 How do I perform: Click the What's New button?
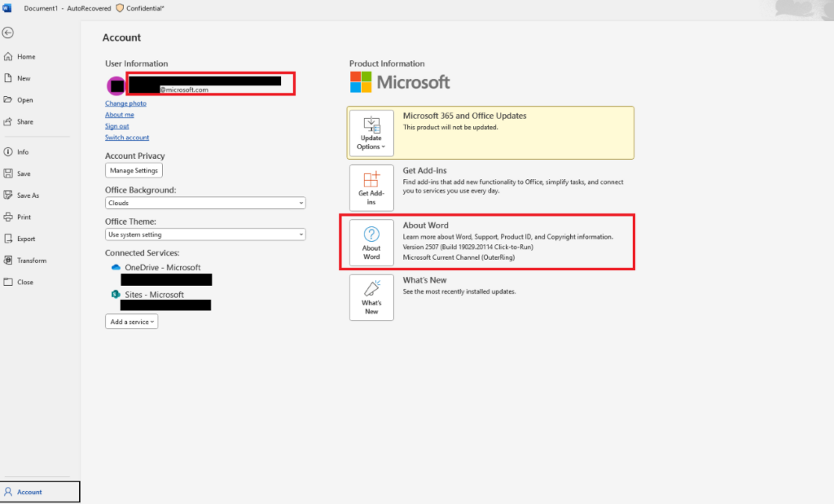click(371, 297)
